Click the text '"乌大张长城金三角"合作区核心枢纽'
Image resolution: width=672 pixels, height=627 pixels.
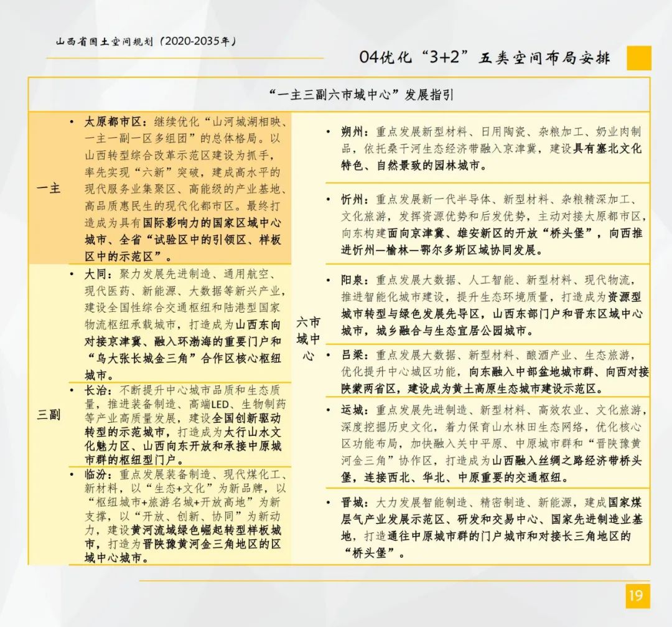[x=184, y=359]
